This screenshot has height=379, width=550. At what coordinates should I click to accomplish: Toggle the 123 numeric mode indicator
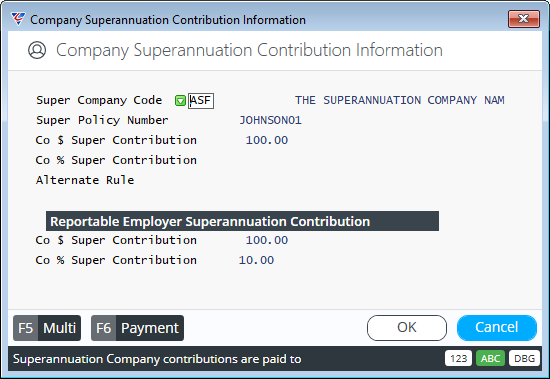pyautogui.click(x=458, y=359)
